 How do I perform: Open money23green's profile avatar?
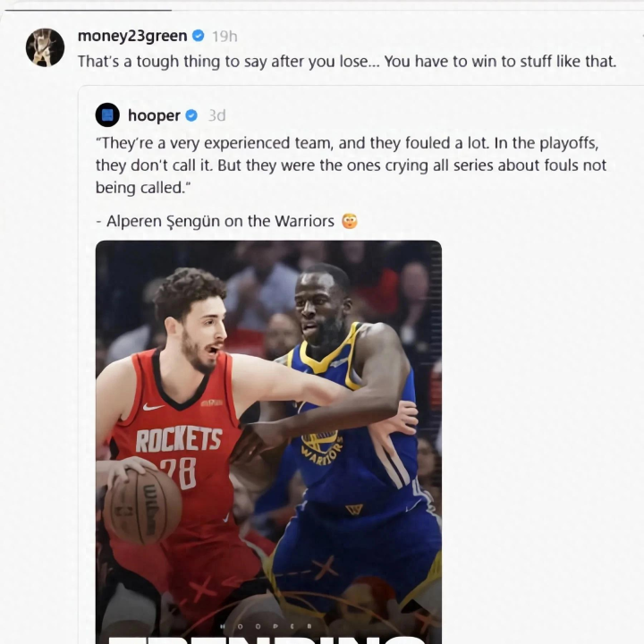(x=46, y=47)
